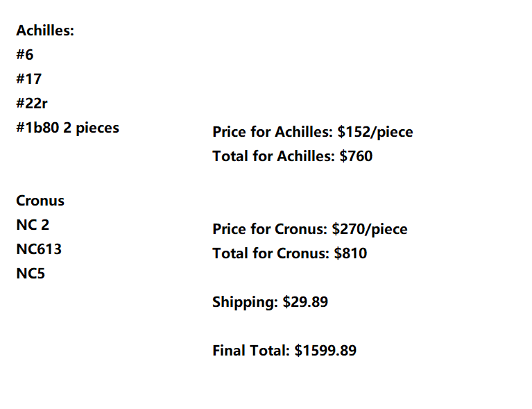Viewport: 532px width, 409px height.
Task: Click the 'Price for Achilles' label
Action: coord(273,132)
